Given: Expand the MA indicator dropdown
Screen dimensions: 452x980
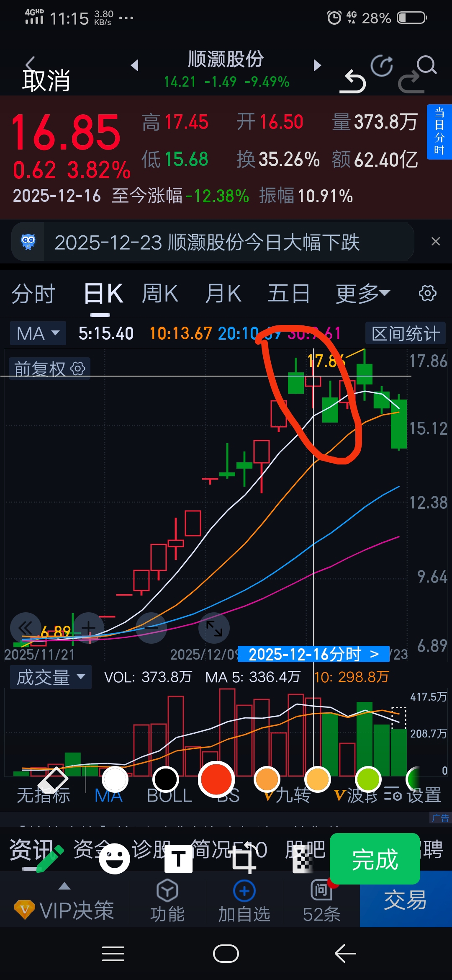Looking at the screenshot, I should 38,333.
